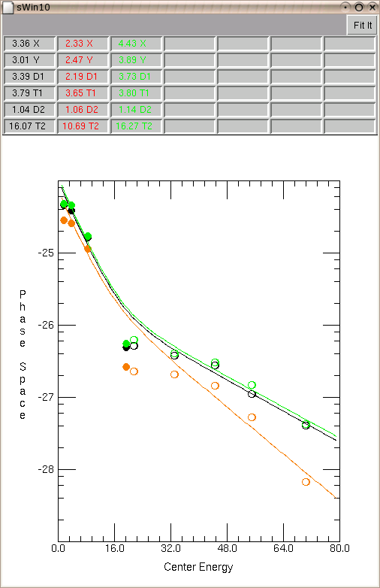Select the red 1.06 D2 cell
The width and height of the screenshot is (380, 588).
[83, 110]
